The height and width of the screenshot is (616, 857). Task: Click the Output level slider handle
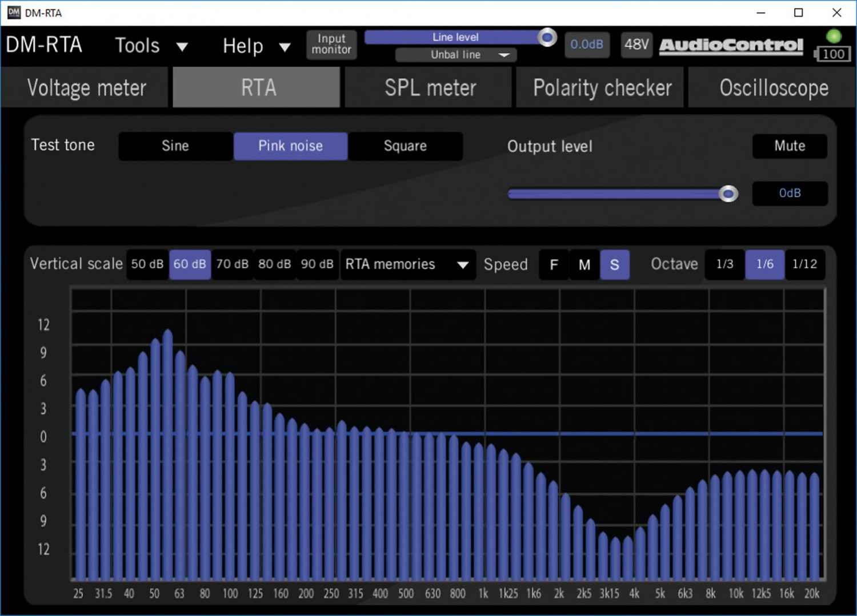[728, 194]
